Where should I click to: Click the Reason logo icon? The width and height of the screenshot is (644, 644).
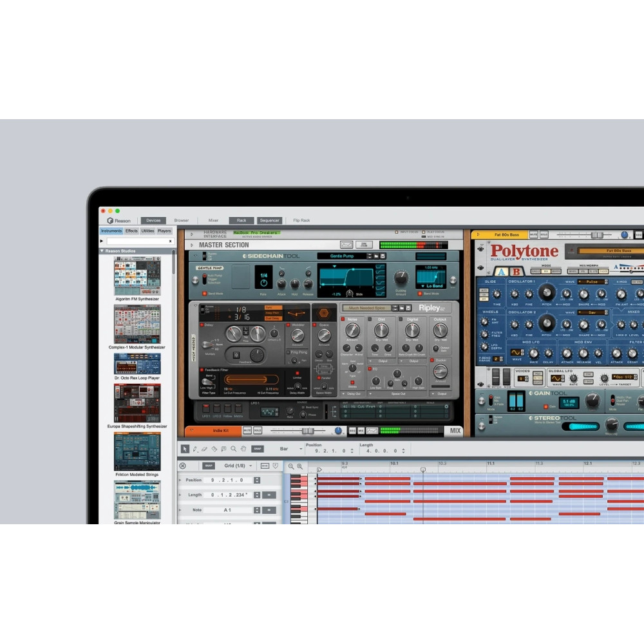(111, 220)
